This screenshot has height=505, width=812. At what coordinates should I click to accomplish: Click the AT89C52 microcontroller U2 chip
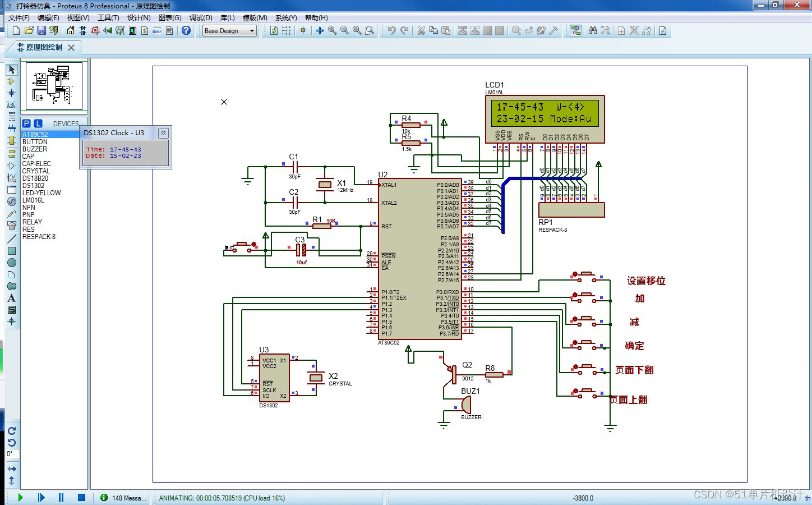[419, 259]
